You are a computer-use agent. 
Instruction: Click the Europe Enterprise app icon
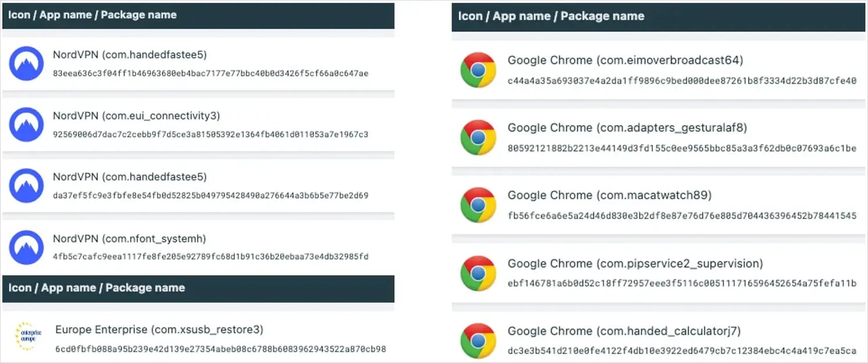(27, 338)
